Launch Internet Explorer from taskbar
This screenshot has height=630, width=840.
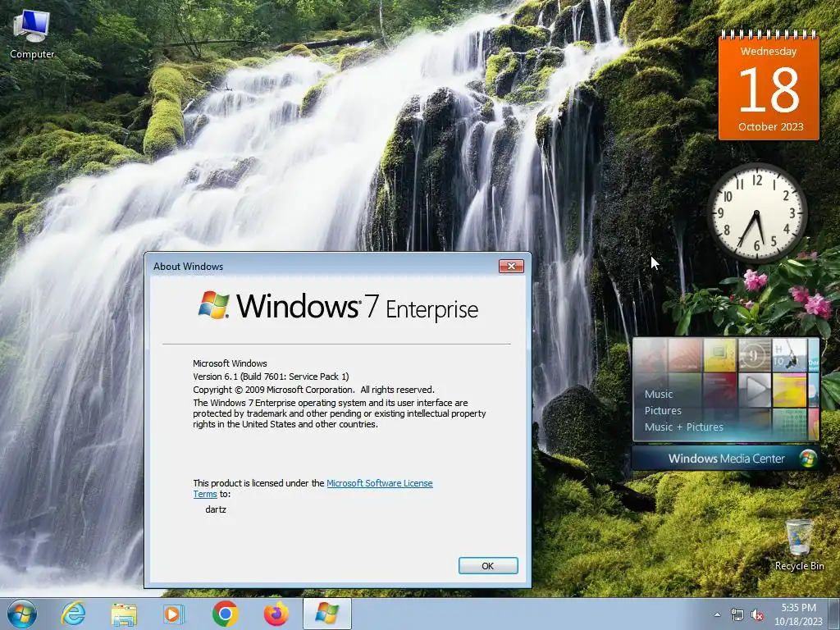pyautogui.click(x=73, y=614)
